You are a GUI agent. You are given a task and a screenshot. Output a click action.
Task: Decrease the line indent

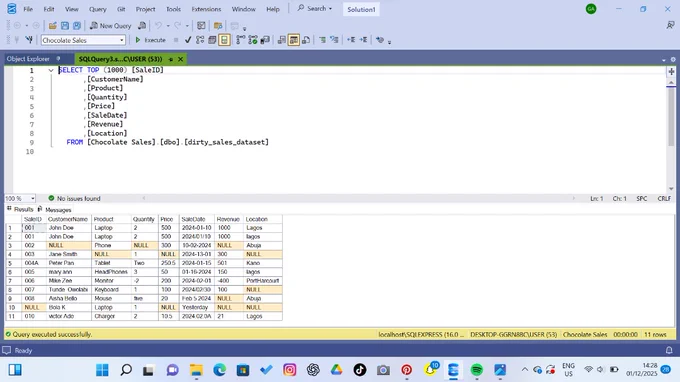pos(351,40)
